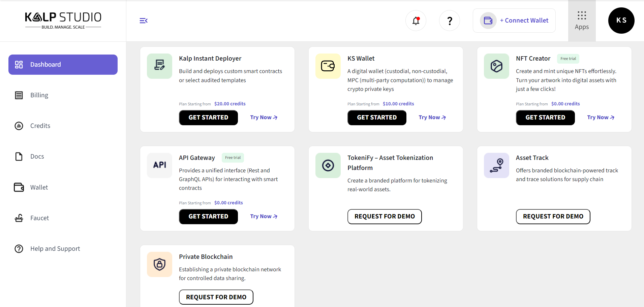Click the NFT Creator cube icon
The image size is (644, 307).
click(x=496, y=66)
